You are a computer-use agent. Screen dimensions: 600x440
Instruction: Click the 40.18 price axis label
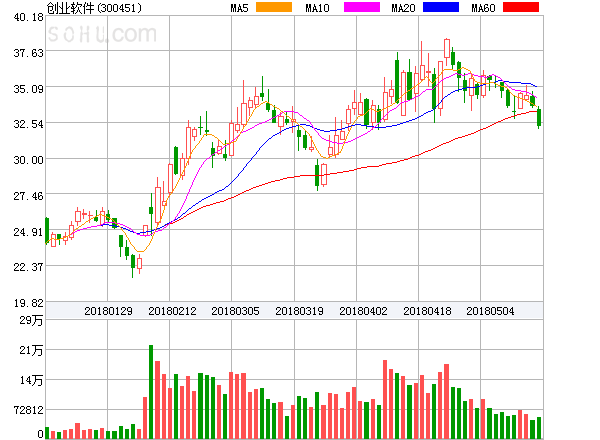(x=29, y=17)
